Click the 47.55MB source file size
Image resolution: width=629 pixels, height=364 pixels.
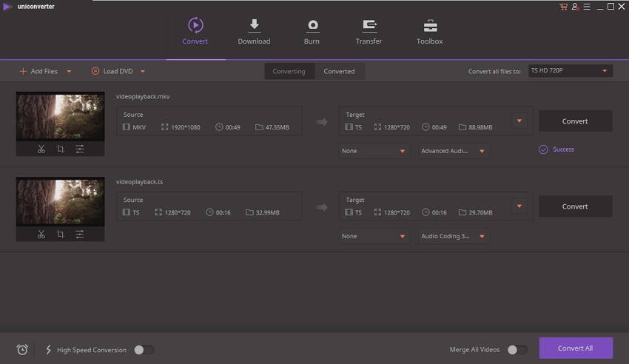[277, 127]
